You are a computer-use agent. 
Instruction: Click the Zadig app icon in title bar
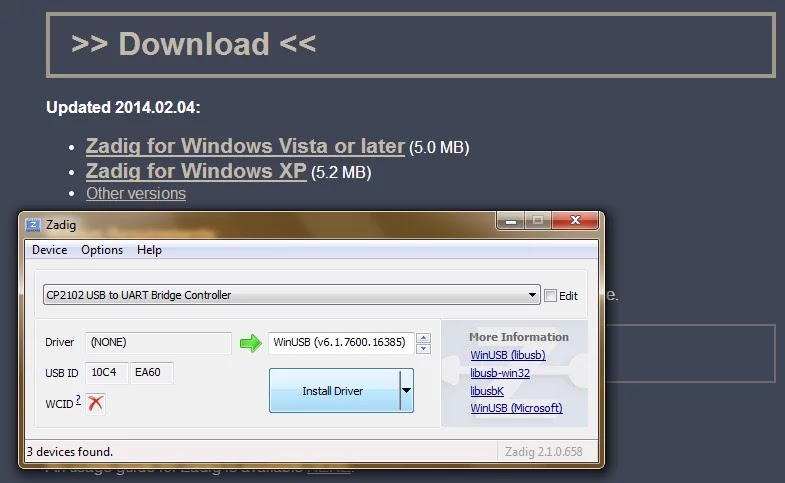coord(33,225)
